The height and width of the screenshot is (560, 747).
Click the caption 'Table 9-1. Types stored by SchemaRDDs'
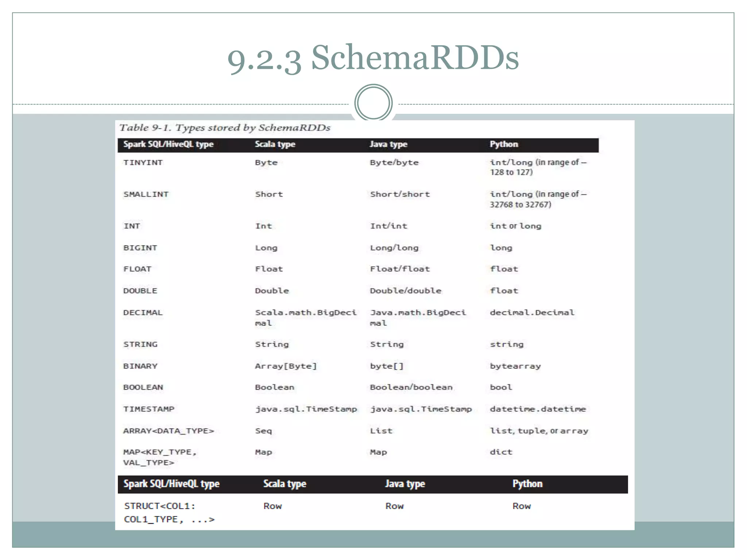click(225, 128)
